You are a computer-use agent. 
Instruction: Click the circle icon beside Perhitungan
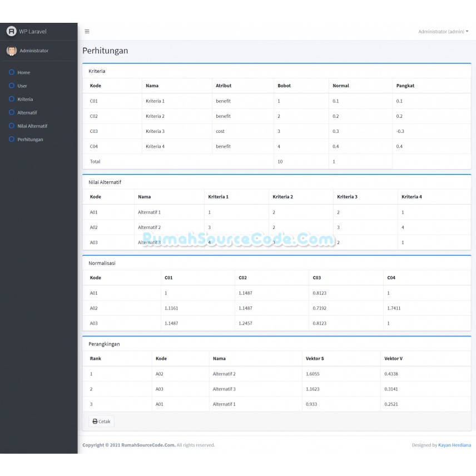pos(11,139)
